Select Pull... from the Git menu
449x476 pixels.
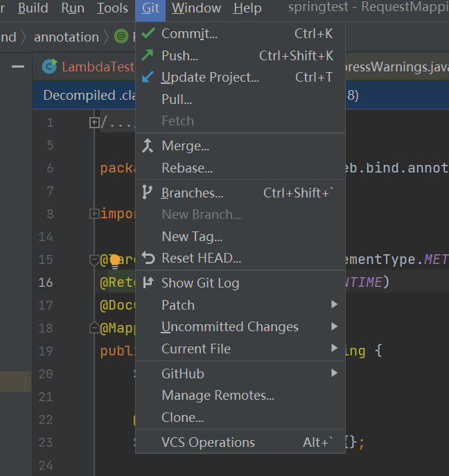pyautogui.click(x=177, y=99)
